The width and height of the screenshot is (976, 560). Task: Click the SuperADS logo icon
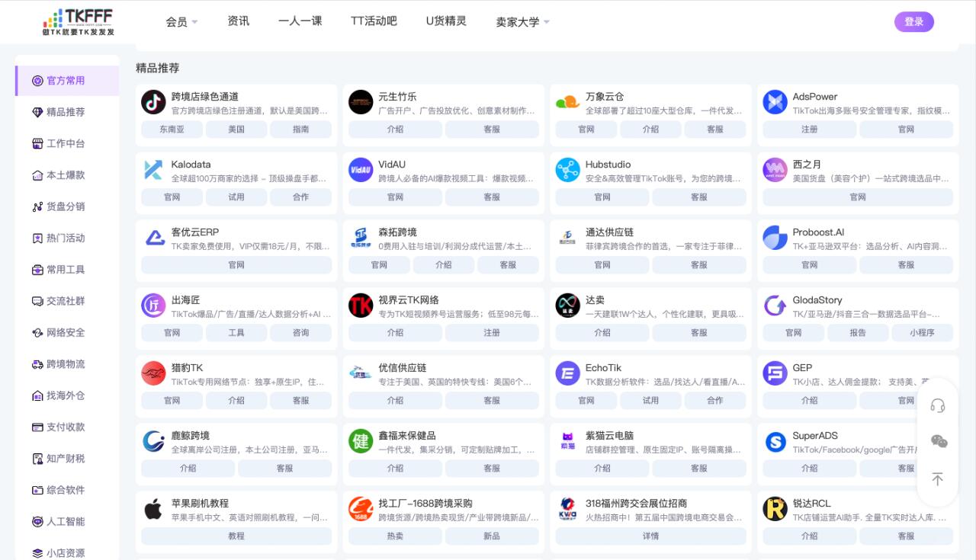[x=775, y=441]
